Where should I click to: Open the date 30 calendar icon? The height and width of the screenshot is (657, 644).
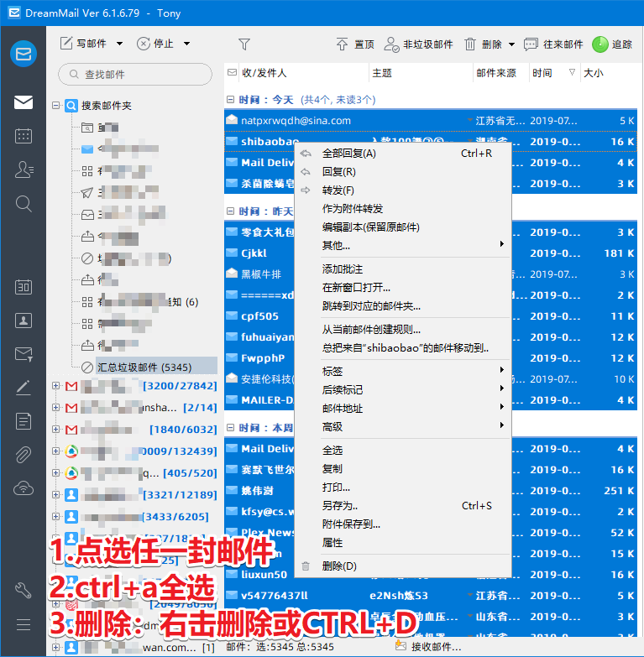[24, 287]
